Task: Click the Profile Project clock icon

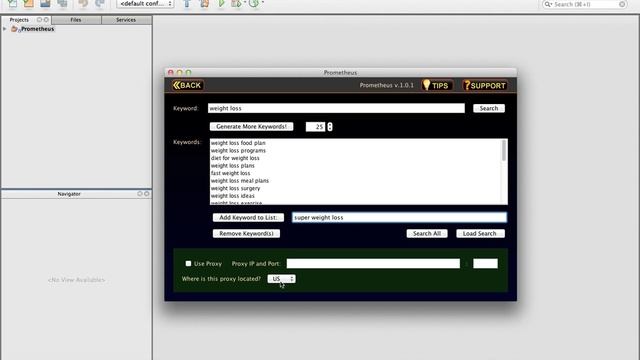Action: [254, 4]
